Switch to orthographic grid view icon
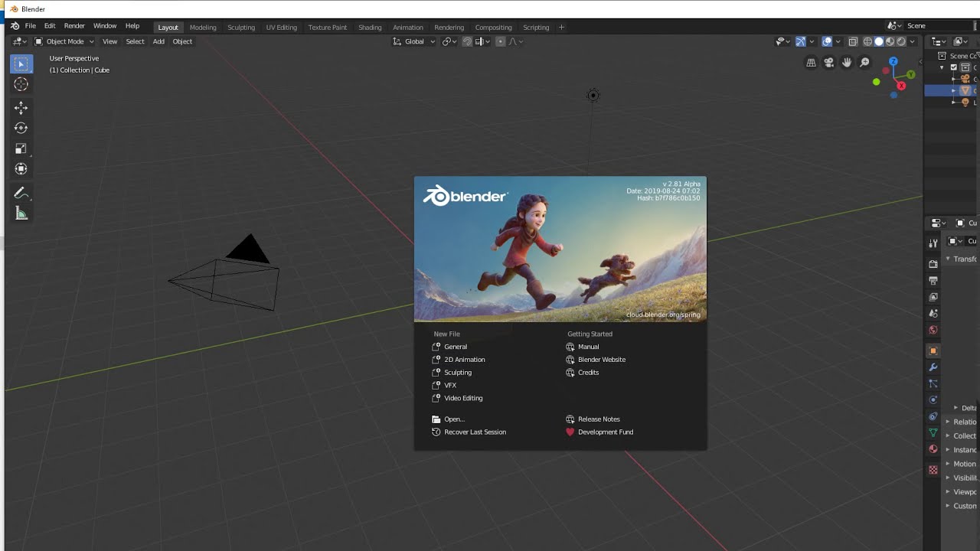980x551 pixels. [x=811, y=63]
